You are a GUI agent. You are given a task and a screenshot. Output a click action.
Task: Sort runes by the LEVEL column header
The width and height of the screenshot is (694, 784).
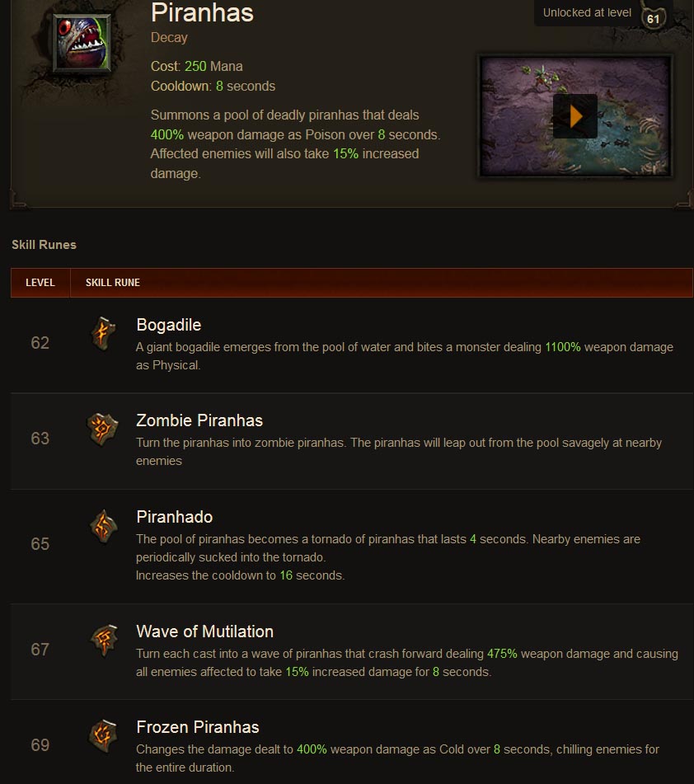click(40, 283)
